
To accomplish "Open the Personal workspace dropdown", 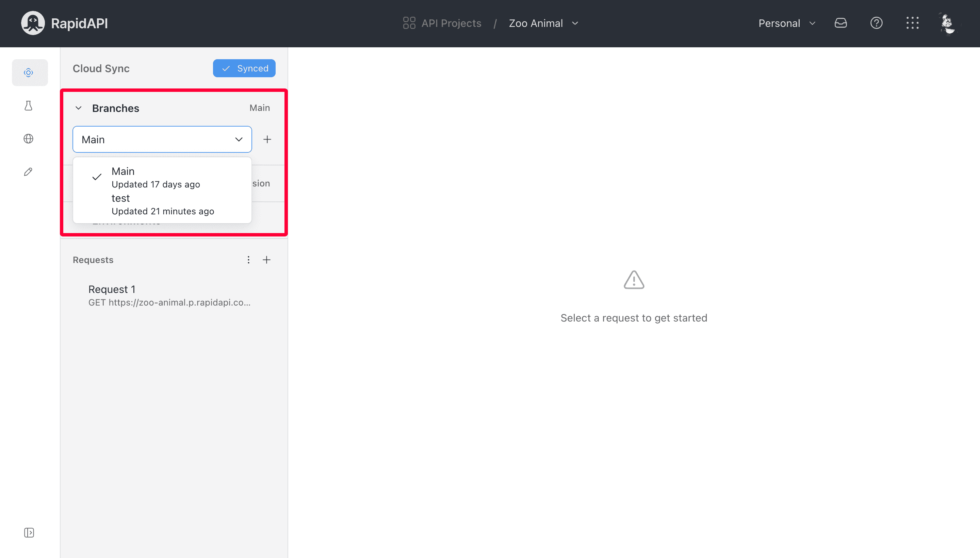I will (787, 23).
